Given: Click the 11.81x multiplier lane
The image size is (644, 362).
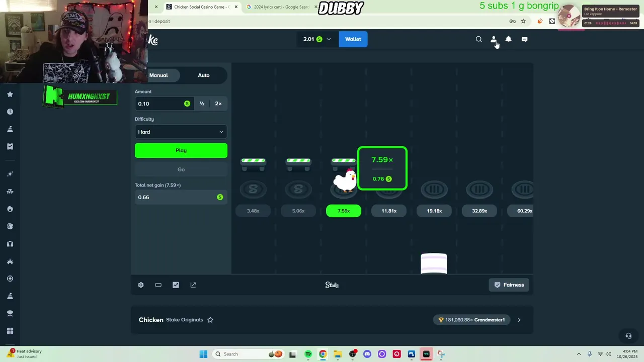Looking at the screenshot, I should click(x=389, y=211).
